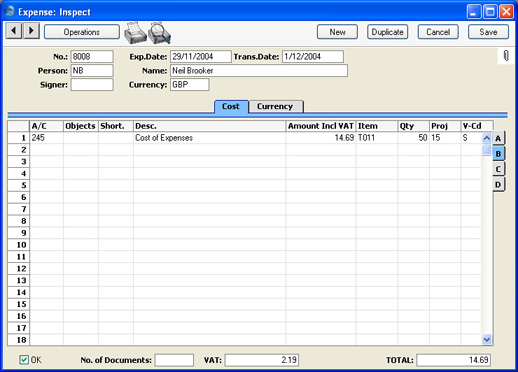Select flip B of the grid
Image resolution: width=518 pixels, height=372 pixels.
coord(498,154)
